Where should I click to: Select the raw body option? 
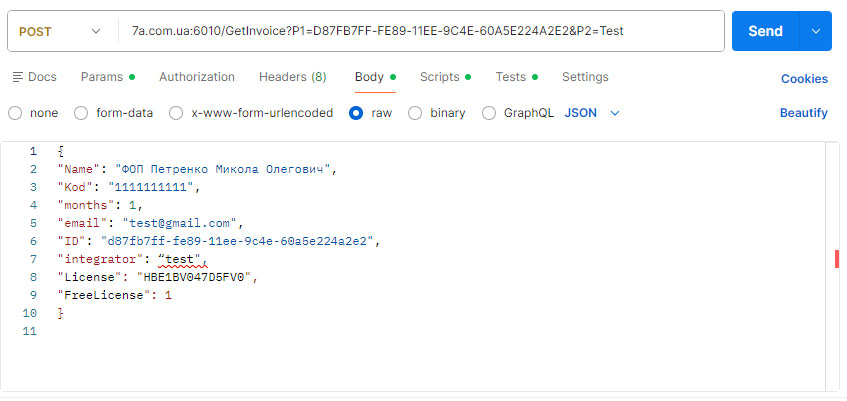point(356,113)
